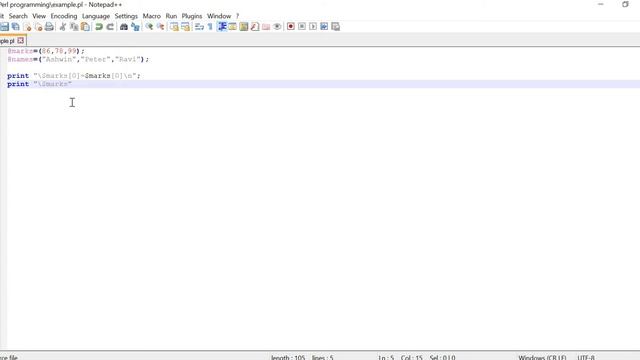Image resolution: width=640 pixels, height=360 pixels.
Task: Restore down the Notepad++ window
Action: coord(625,4)
